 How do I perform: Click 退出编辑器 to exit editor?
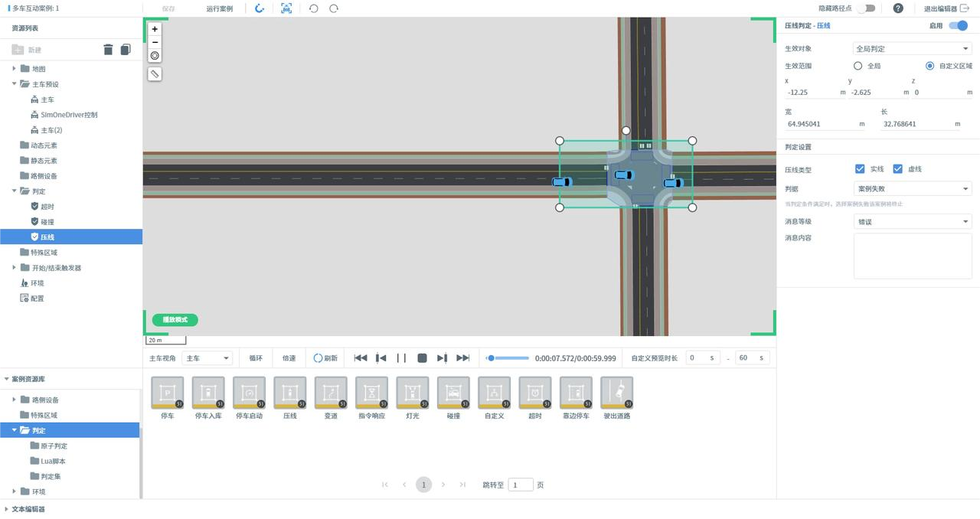[946, 8]
